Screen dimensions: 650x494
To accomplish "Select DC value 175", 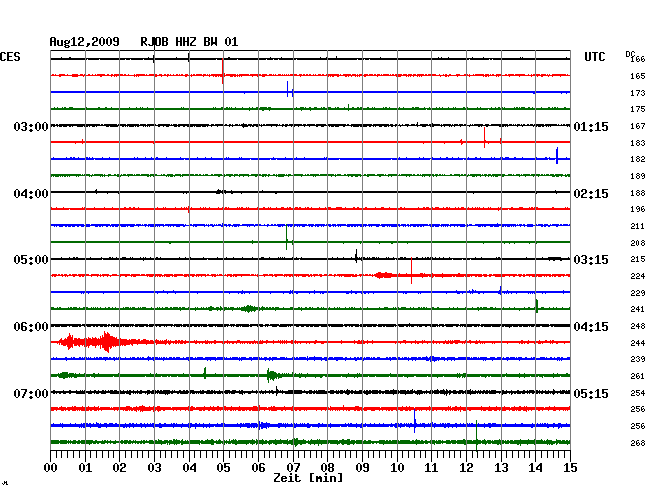I will (638, 109).
